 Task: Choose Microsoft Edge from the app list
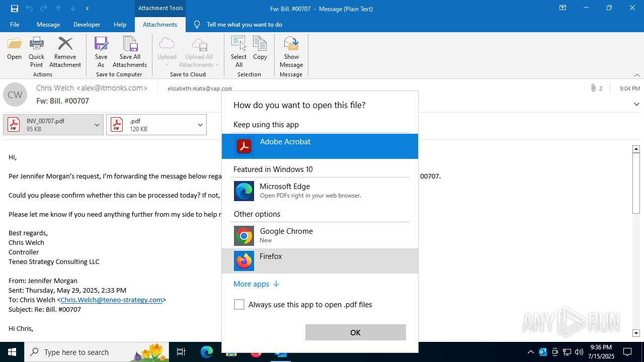320,191
